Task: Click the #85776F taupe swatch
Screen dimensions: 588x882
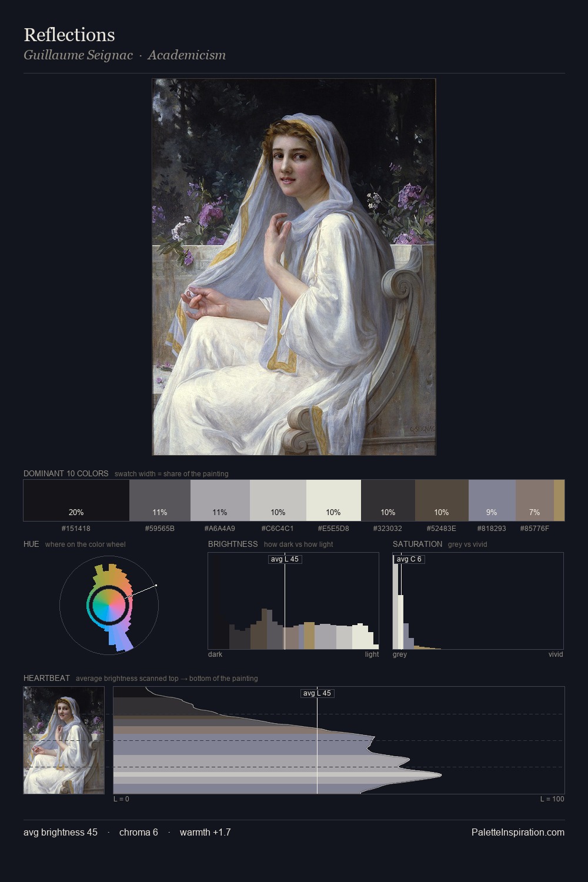Action: point(534,500)
